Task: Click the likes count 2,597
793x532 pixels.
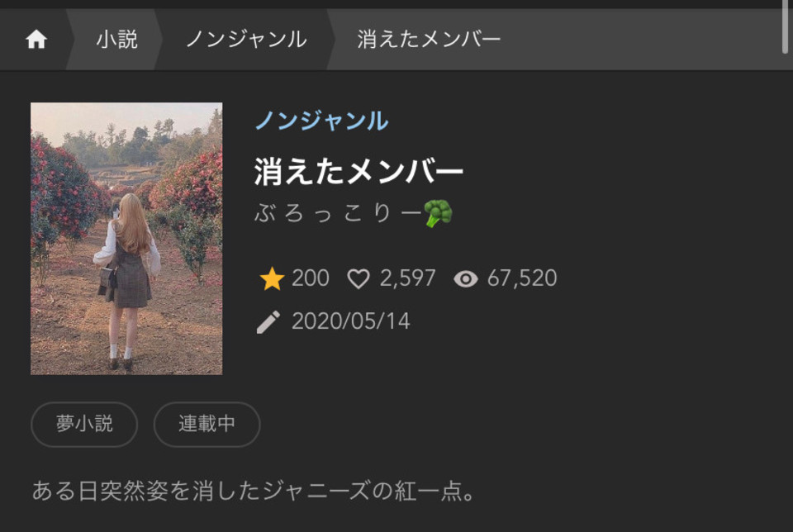Action: tap(407, 278)
